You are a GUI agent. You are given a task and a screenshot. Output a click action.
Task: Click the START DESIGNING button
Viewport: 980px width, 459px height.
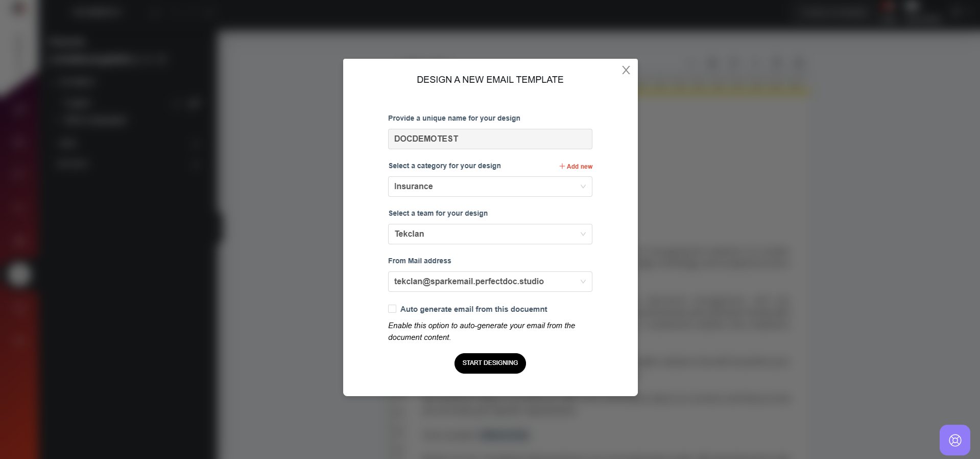tap(490, 363)
